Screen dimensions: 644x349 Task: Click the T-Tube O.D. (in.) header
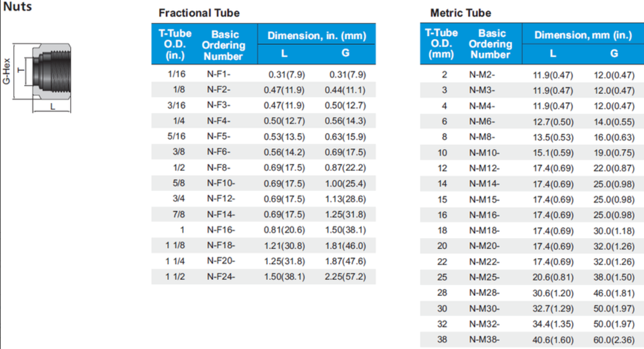(x=175, y=44)
